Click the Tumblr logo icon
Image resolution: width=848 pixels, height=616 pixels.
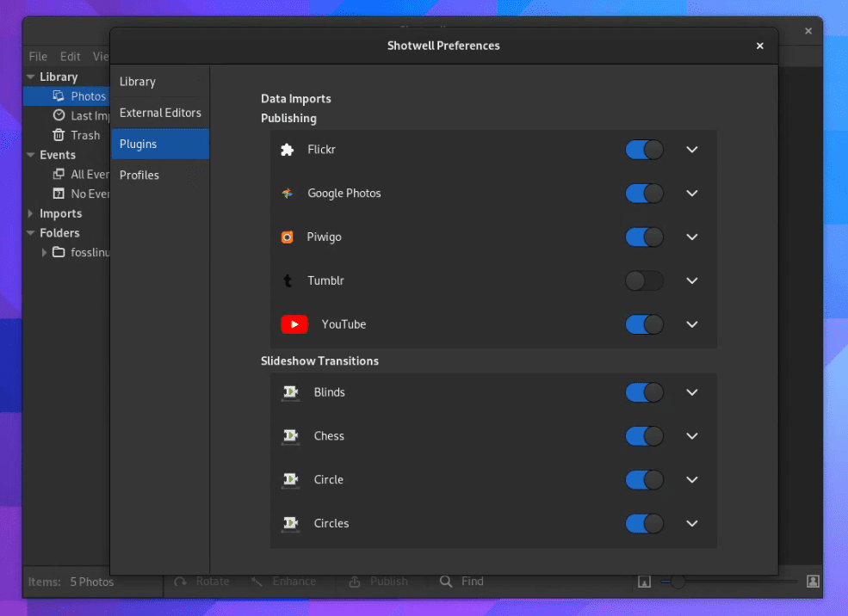[288, 281]
